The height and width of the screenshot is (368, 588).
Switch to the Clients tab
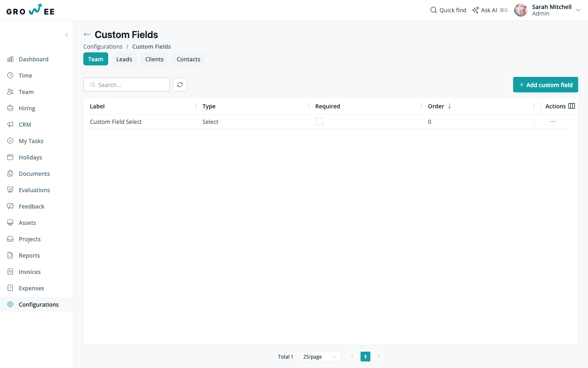pyautogui.click(x=154, y=59)
